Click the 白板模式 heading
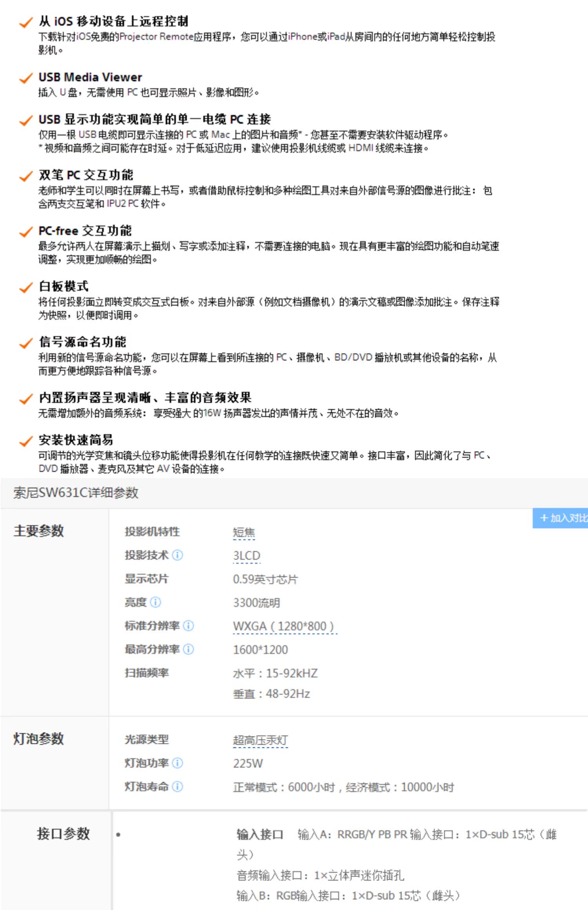Image resolution: width=588 pixels, height=910 pixels. 64,286
